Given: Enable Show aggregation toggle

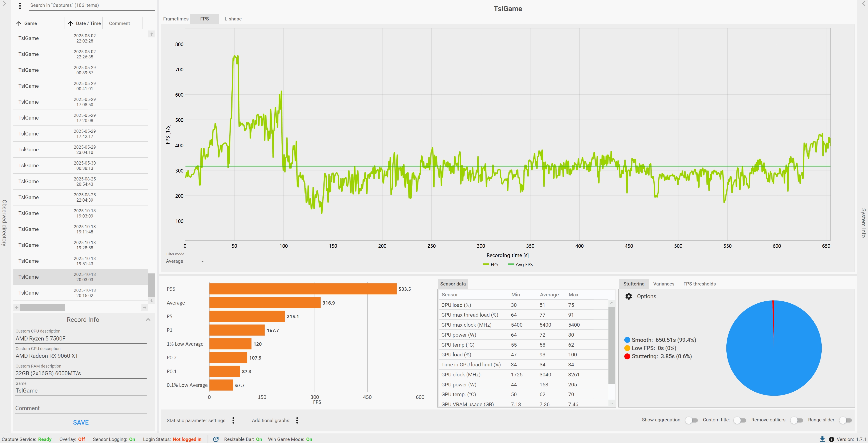Looking at the screenshot, I should coord(691,420).
